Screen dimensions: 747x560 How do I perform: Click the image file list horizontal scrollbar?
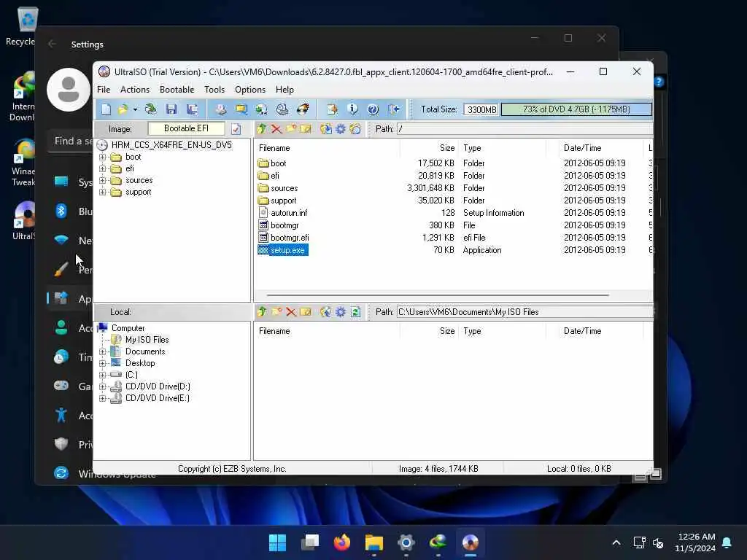click(438, 295)
